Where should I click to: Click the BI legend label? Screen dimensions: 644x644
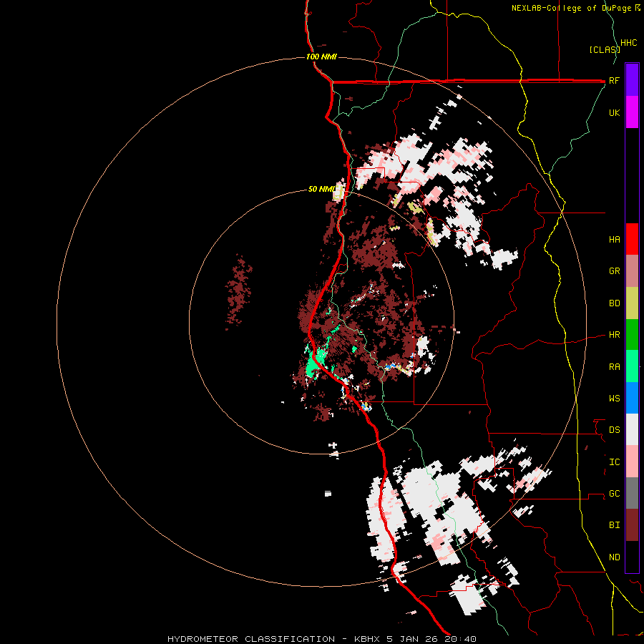(x=614, y=525)
